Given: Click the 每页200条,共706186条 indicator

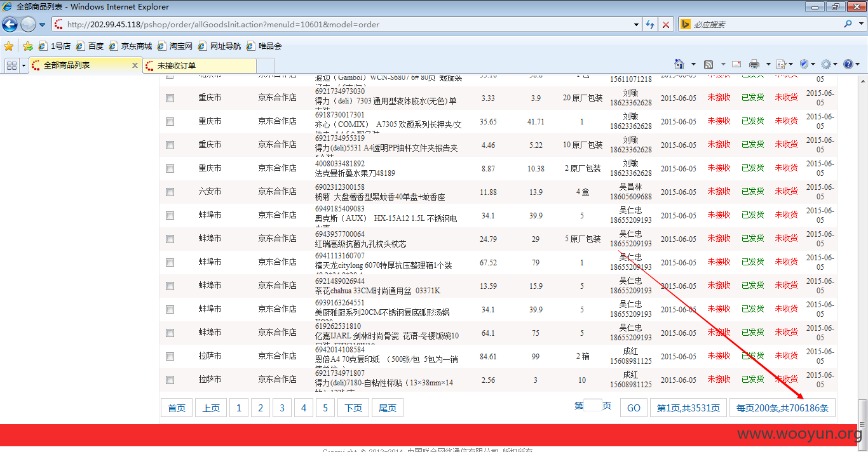Looking at the screenshot, I should (782, 408).
